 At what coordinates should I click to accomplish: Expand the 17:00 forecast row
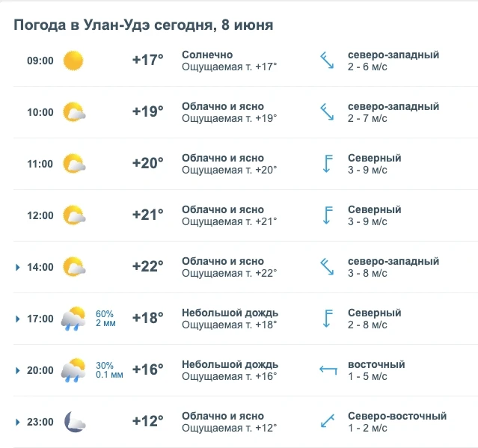coord(18,319)
